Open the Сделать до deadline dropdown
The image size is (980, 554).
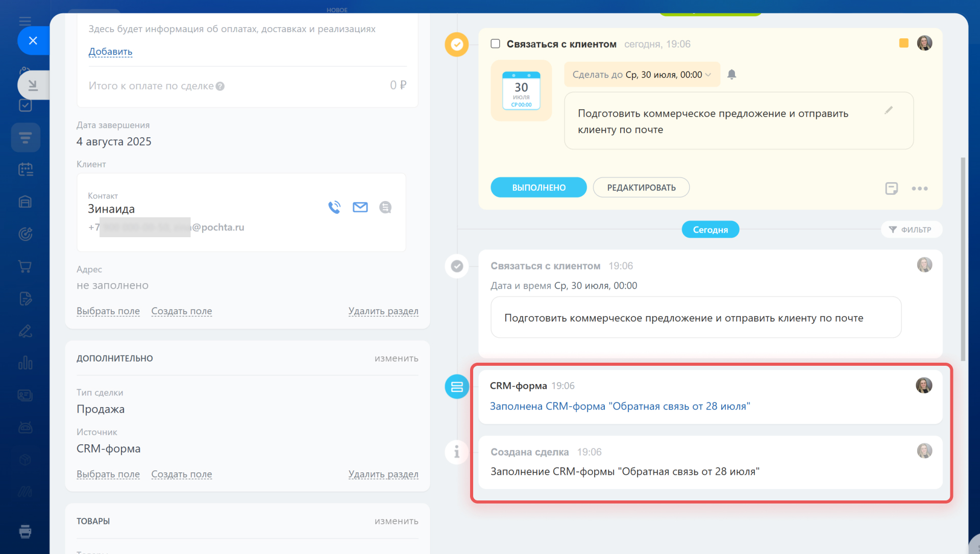point(642,74)
